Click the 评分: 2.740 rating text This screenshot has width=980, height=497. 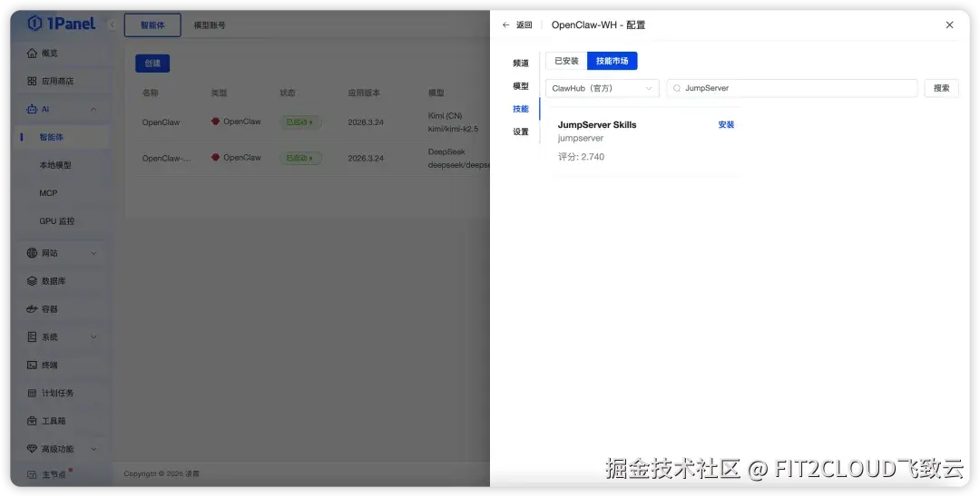coord(581,157)
